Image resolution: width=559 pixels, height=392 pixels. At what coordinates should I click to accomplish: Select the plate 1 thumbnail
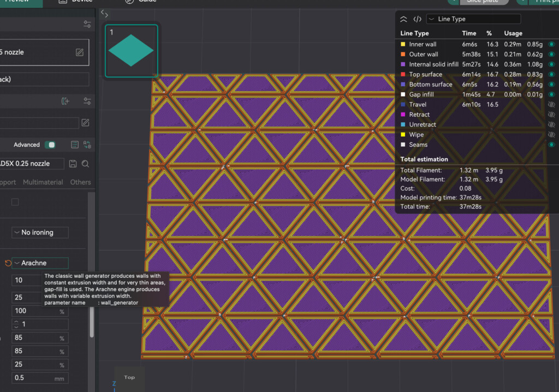[131, 51]
